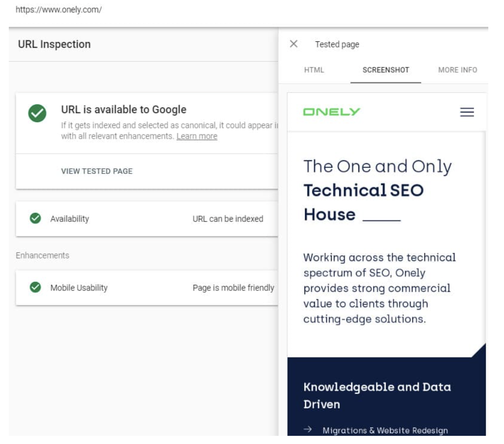Select the SCREENSHOT tab
The height and width of the screenshot is (444, 504).
[386, 70]
